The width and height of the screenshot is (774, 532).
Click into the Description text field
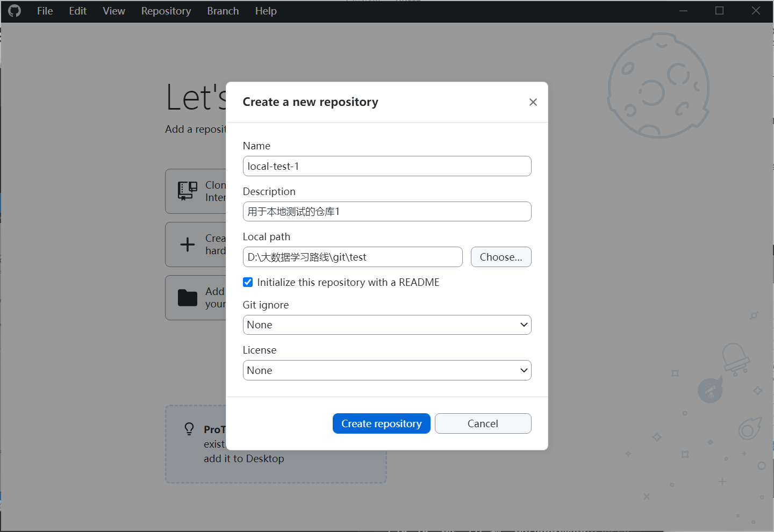coord(387,211)
